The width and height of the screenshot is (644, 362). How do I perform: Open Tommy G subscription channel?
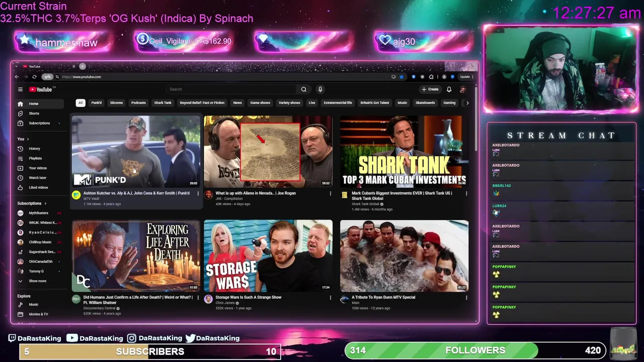(x=40, y=271)
